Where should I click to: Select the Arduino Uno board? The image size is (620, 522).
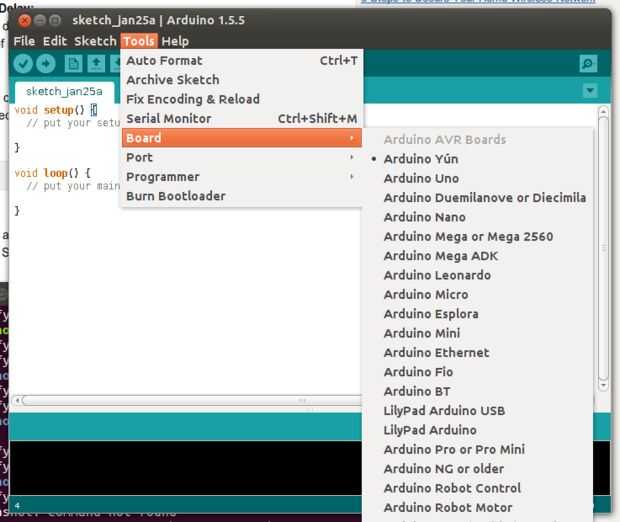pos(478,178)
